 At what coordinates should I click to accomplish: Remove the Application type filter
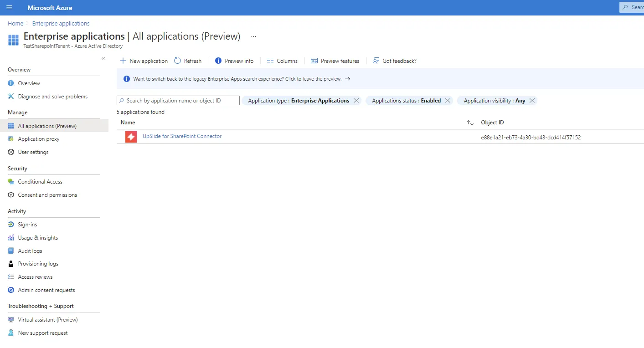coord(356,101)
